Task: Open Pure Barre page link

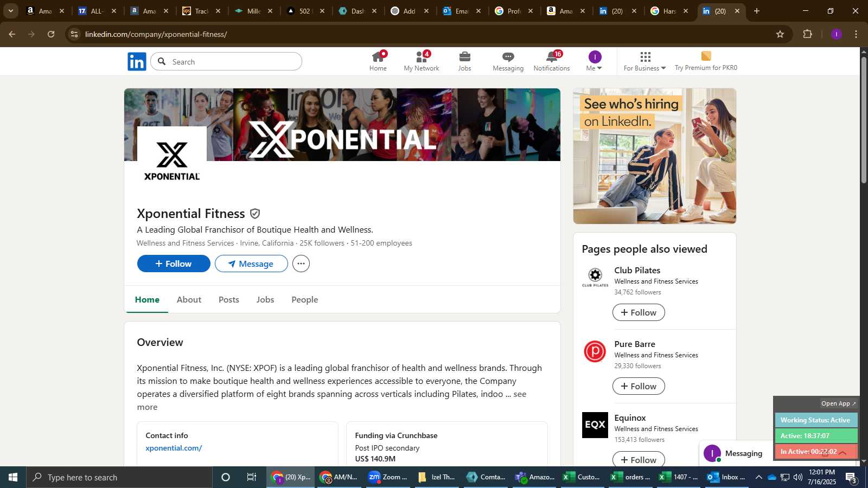Action: click(635, 344)
